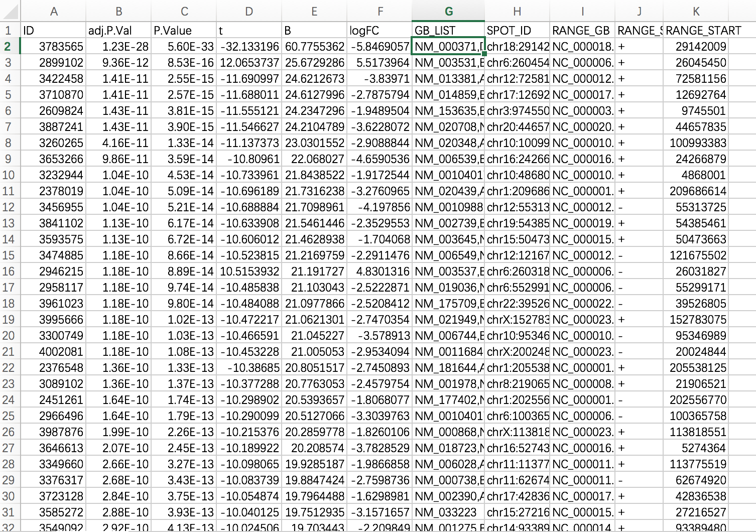Click the RANGE_START header cell

pos(696,30)
